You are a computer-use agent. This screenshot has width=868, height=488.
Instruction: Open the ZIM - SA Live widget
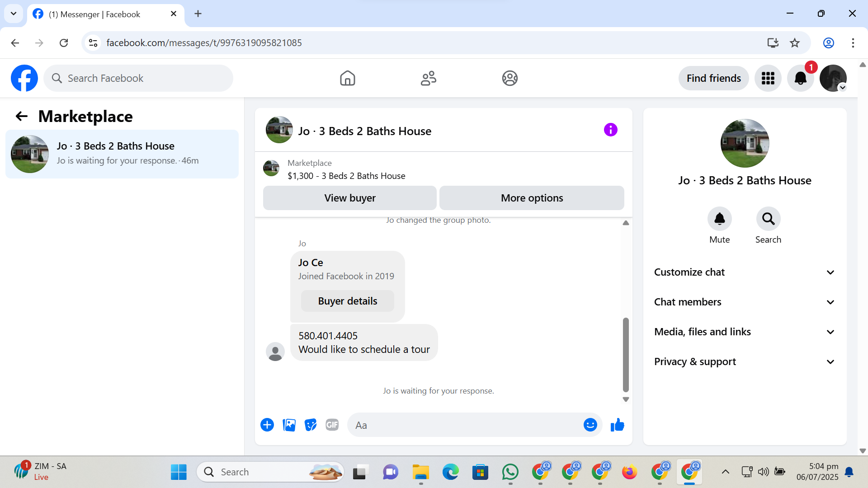point(40,472)
